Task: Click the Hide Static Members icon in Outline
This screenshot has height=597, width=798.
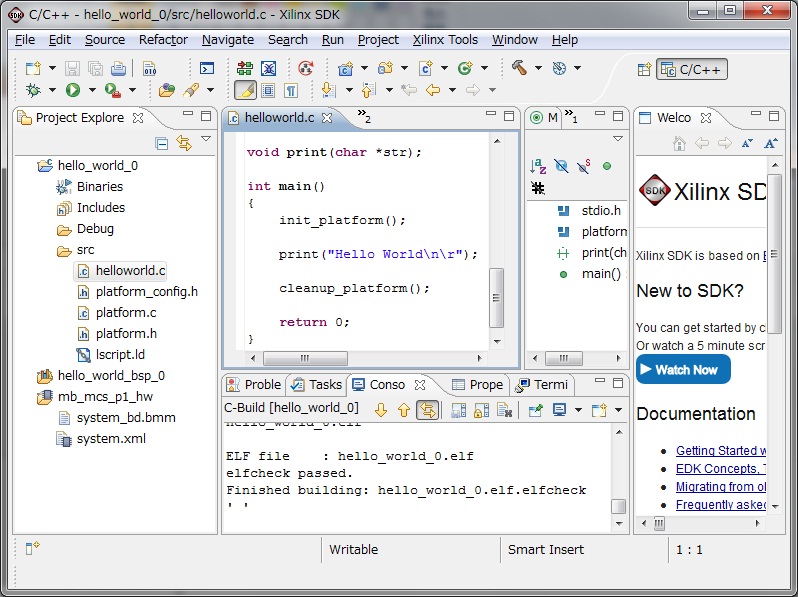Action: (x=584, y=166)
